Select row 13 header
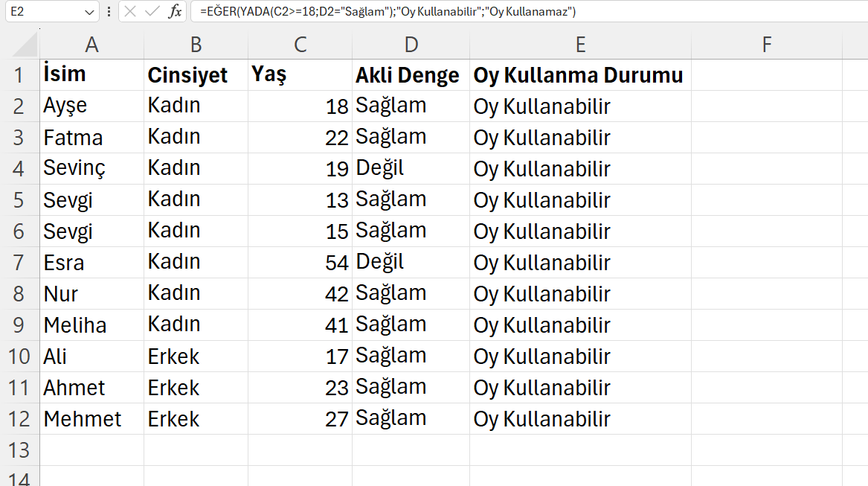The width and height of the screenshot is (868, 486). coord(19,450)
